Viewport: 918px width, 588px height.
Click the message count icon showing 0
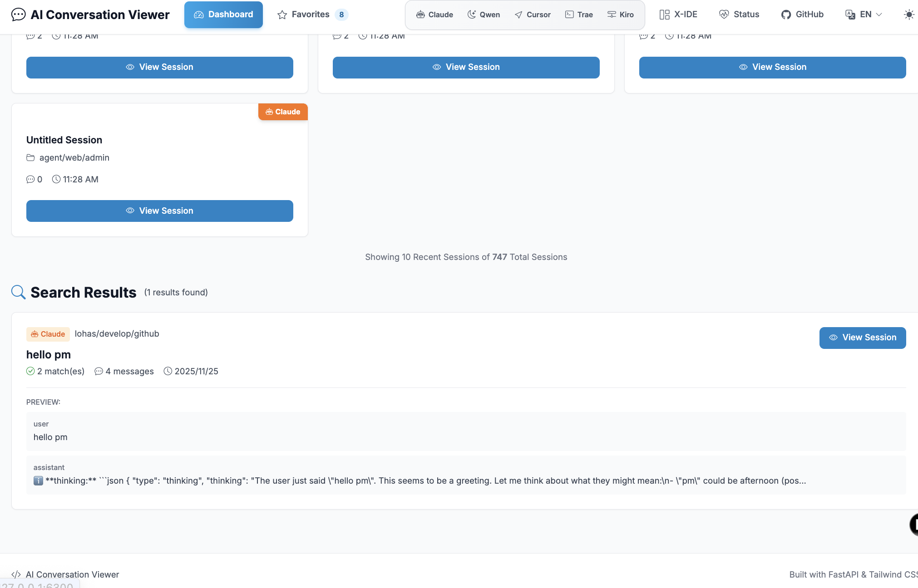click(x=30, y=179)
